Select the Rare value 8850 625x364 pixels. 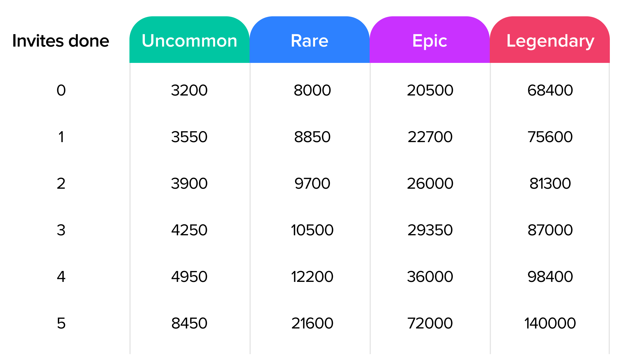pyautogui.click(x=312, y=137)
